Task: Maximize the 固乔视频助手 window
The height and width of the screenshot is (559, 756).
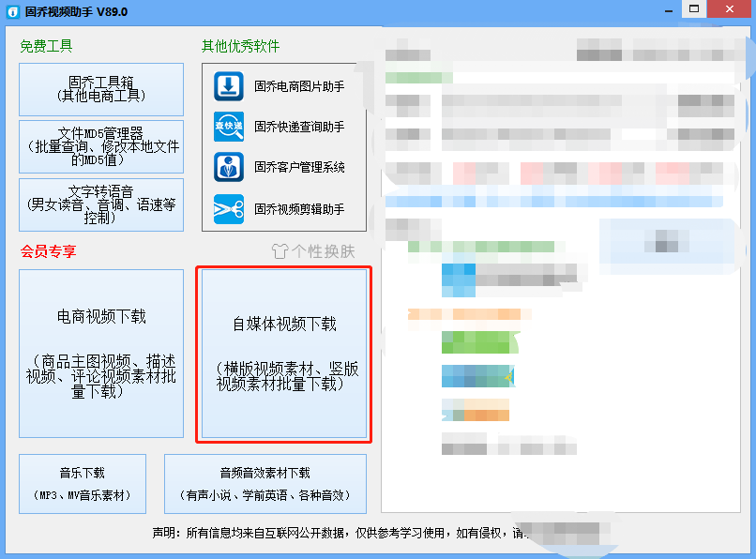Action: 694,8
